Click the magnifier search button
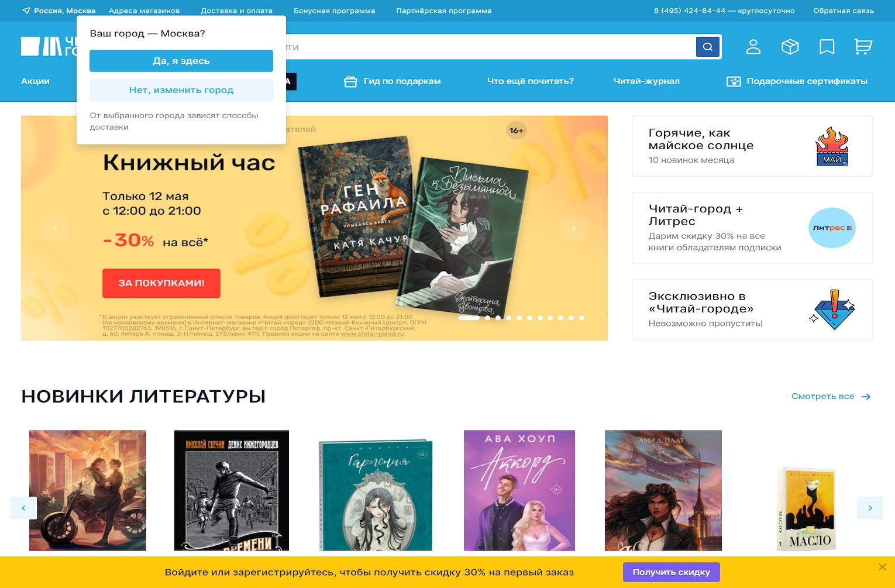The width and height of the screenshot is (895, 588). pos(708,47)
